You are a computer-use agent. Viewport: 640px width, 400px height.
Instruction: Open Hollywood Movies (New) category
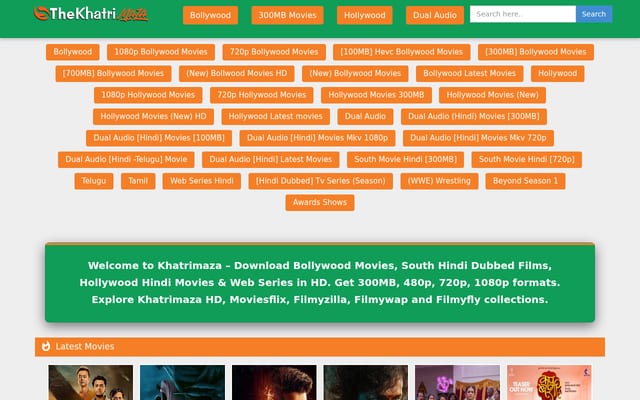pyautogui.click(x=492, y=95)
